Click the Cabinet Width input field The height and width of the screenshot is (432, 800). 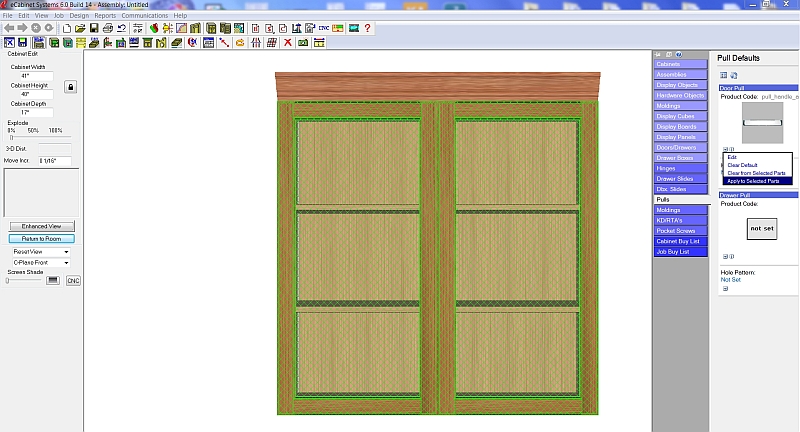pyautogui.click(x=32, y=76)
